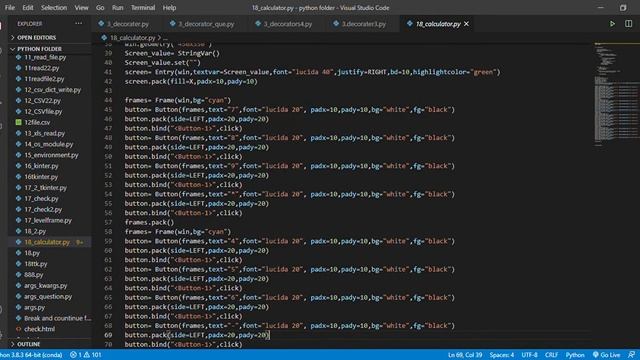Select Python 3.8.3 64-bit conda interpreter

(31, 355)
